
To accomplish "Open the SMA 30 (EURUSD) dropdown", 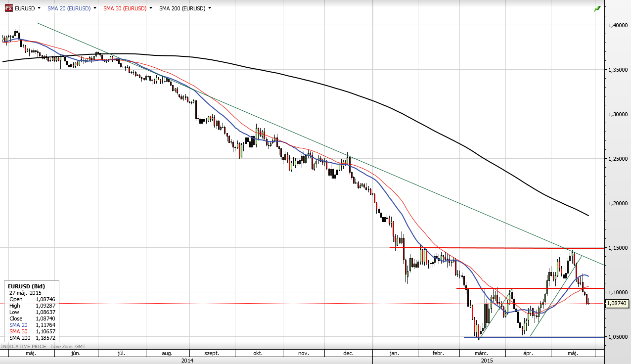I will 150,8.
